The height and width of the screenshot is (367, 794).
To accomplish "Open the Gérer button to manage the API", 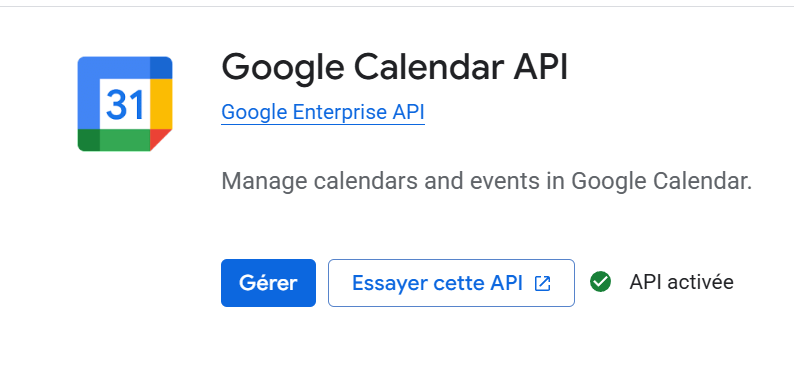I will click(x=268, y=283).
